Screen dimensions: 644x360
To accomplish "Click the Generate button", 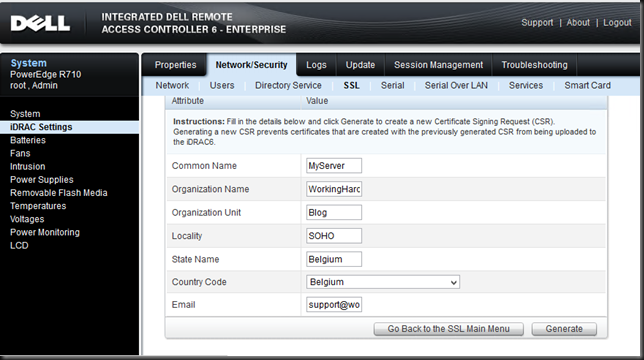I will pyautogui.click(x=564, y=329).
